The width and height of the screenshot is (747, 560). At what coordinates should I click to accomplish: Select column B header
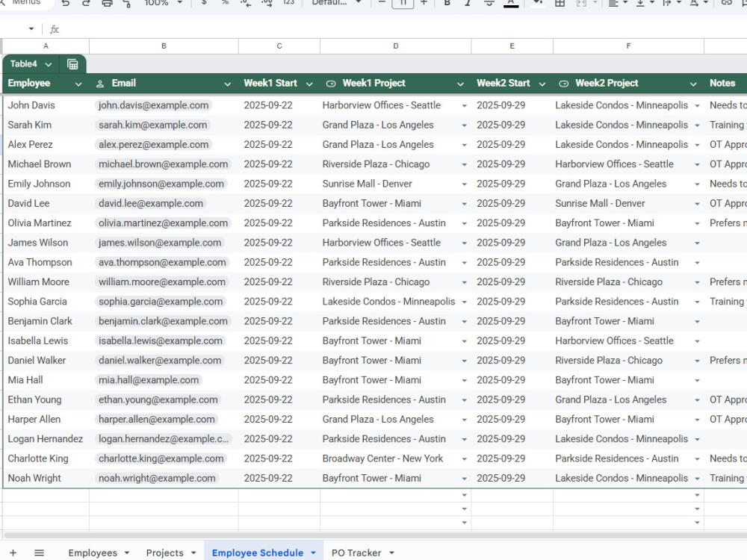(x=164, y=46)
